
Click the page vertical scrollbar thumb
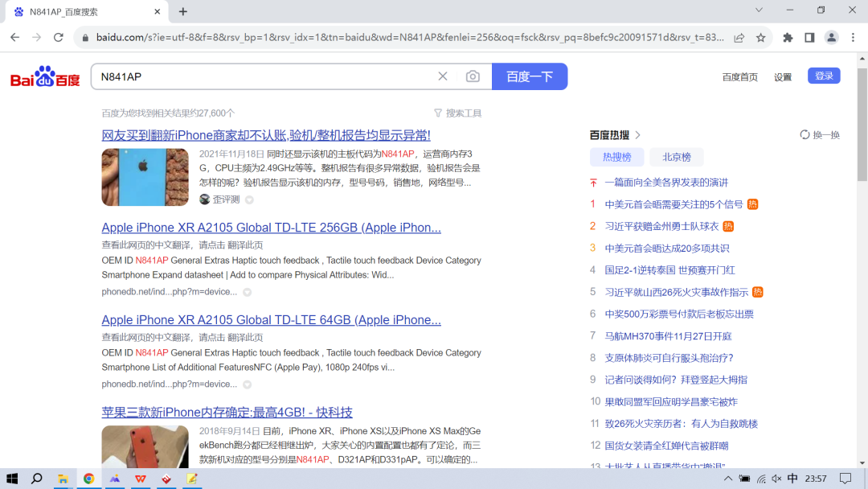862,124
